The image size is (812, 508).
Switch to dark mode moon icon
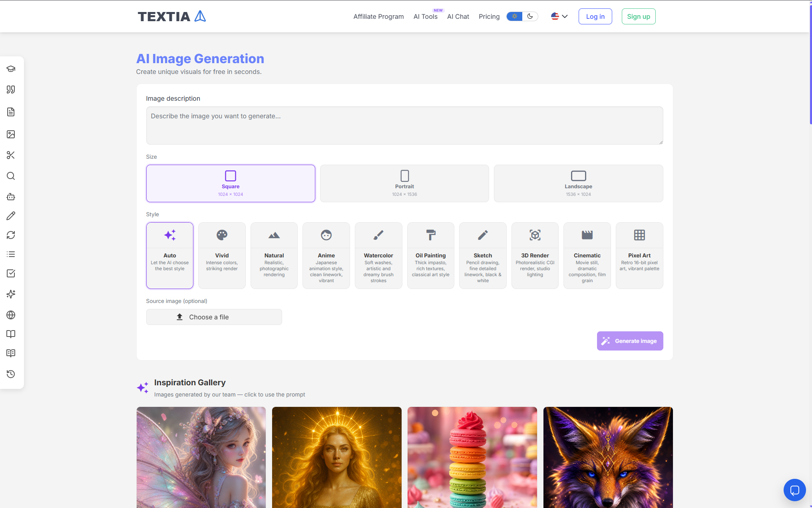530,16
